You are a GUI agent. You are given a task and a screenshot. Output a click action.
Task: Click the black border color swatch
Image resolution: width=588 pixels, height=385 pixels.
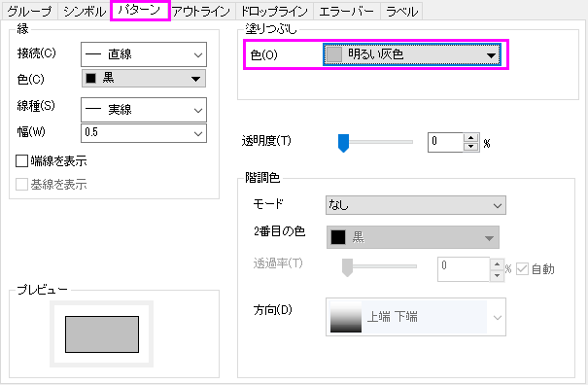(90, 78)
